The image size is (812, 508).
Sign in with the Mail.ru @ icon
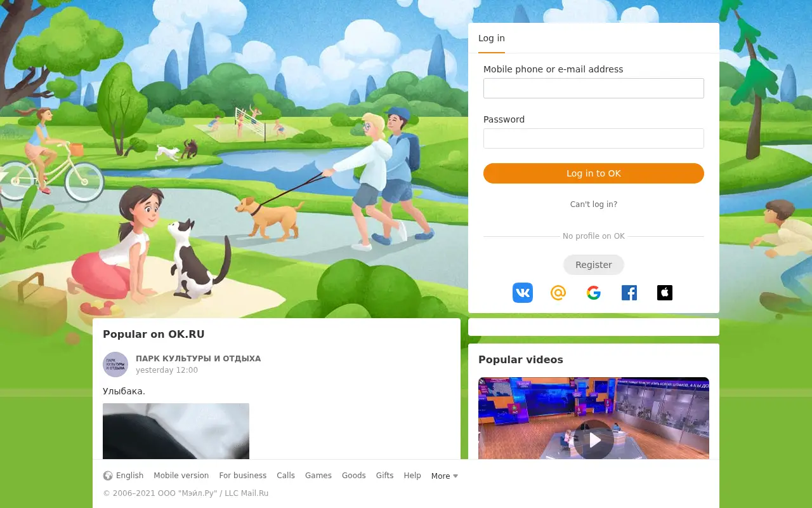[x=558, y=293]
